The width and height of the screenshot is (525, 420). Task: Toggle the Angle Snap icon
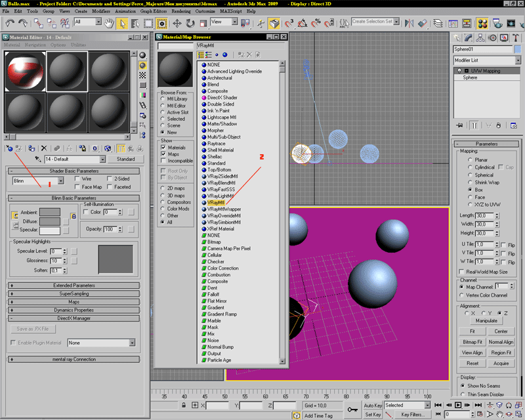(x=303, y=23)
